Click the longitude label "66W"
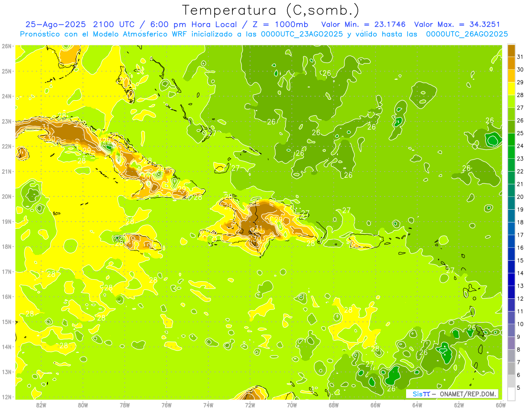 [375, 405]
